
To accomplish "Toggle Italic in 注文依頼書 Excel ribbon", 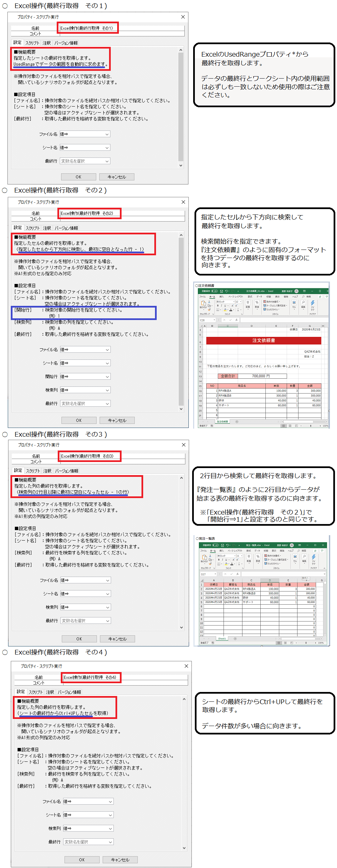I will tap(221, 306).
